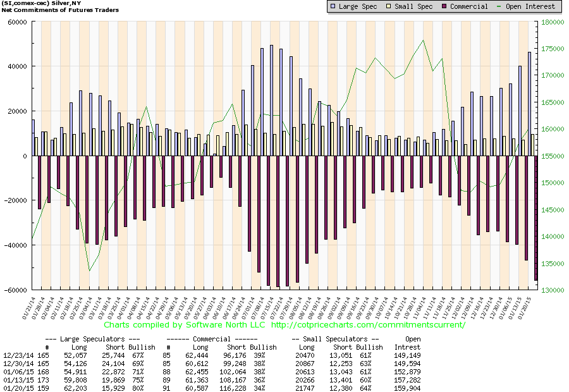Image resolution: width=569 pixels, height=392 pixels.
Task: Click the last Commercial bar for 01/20/15
Action: (535, 217)
